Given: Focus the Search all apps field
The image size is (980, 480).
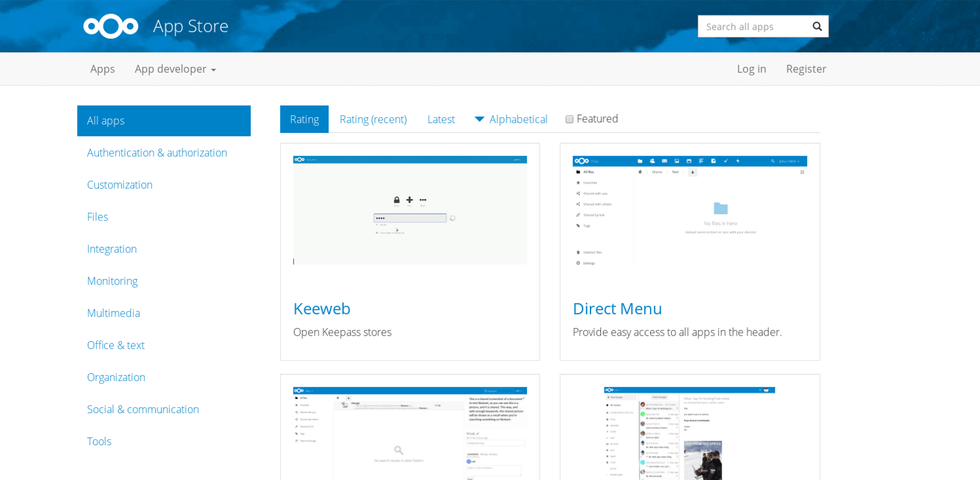Looking at the screenshot, I should (x=753, y=26).
